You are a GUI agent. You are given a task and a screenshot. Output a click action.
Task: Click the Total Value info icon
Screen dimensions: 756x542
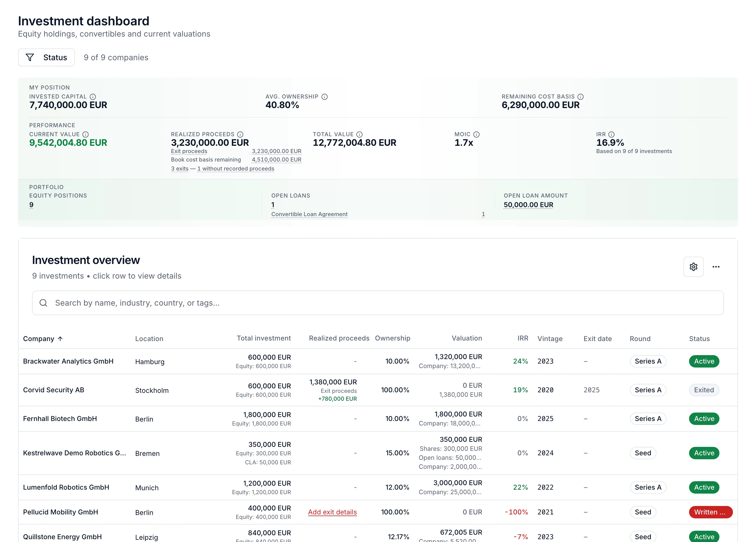(359, 135)
